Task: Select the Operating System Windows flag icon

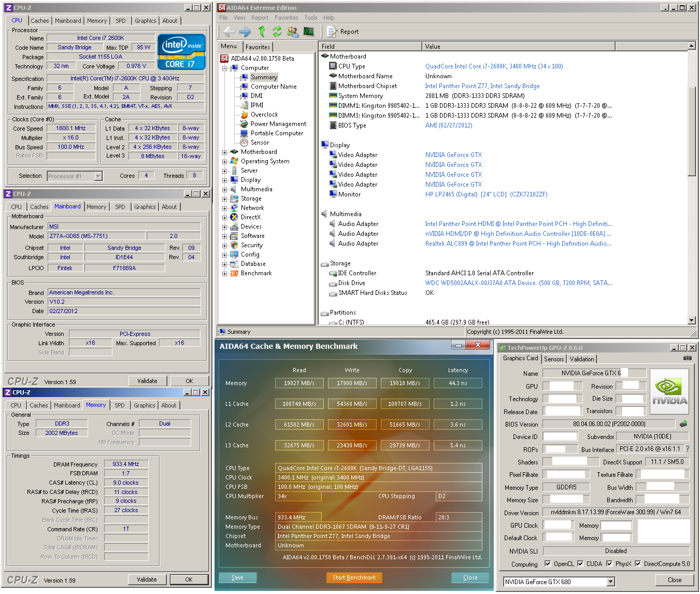Action: [x=234, y=161]
